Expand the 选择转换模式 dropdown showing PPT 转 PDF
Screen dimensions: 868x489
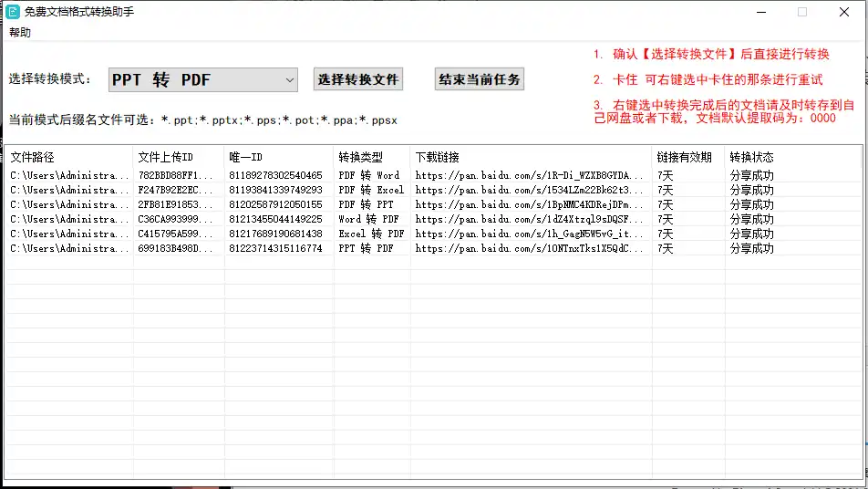pyautogui.click(x=203, y=80)
